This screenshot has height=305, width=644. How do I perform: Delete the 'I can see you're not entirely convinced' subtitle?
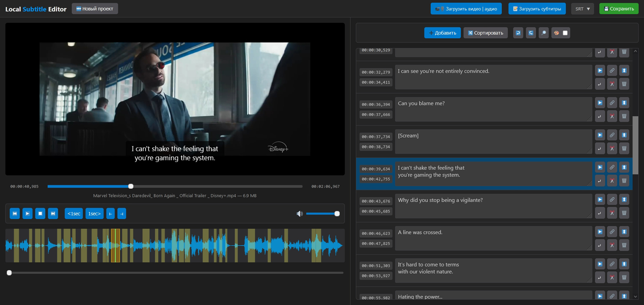624,84
